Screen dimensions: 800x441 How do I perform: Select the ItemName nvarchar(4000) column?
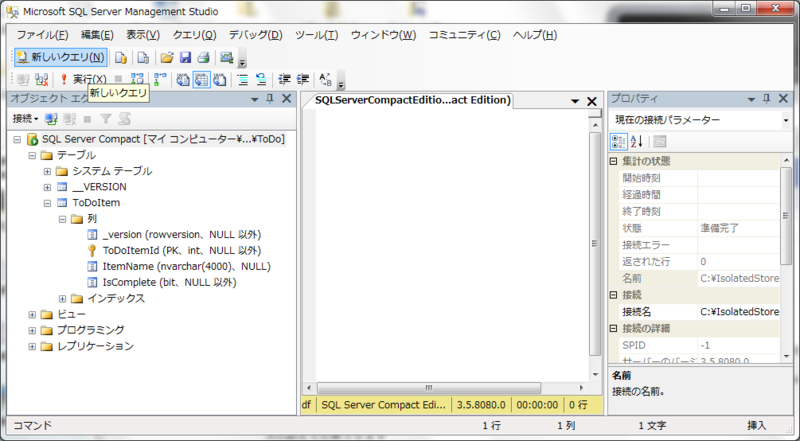[x=187, y=266]
